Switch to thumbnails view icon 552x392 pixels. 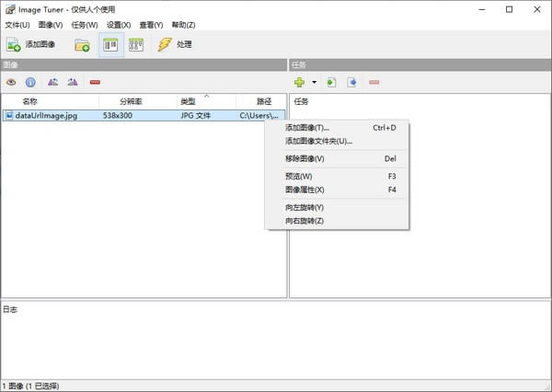[136, 45]
